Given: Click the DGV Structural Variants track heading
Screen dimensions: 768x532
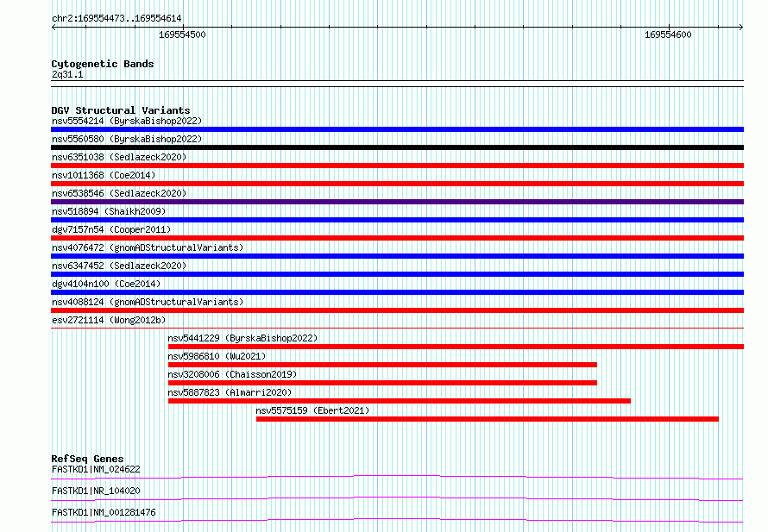Looking at the screenshot, I should click(x=121, y=110).
